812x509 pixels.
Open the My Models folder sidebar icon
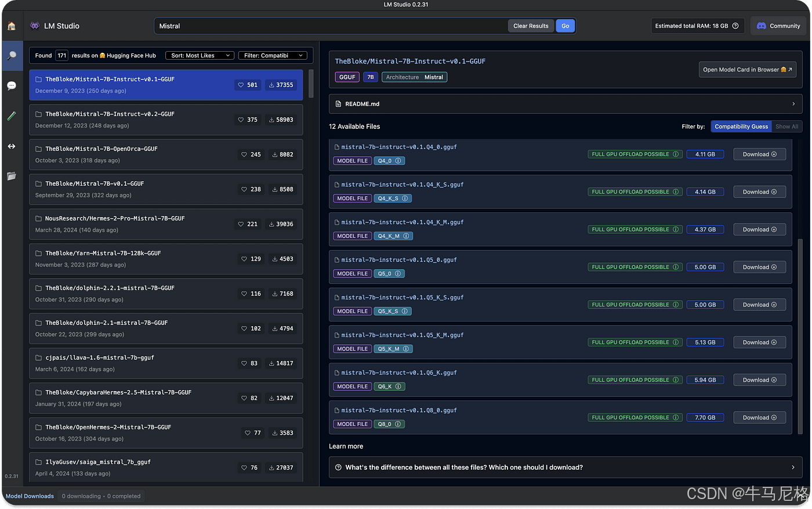pyautogui.click(x=12, y=176)
